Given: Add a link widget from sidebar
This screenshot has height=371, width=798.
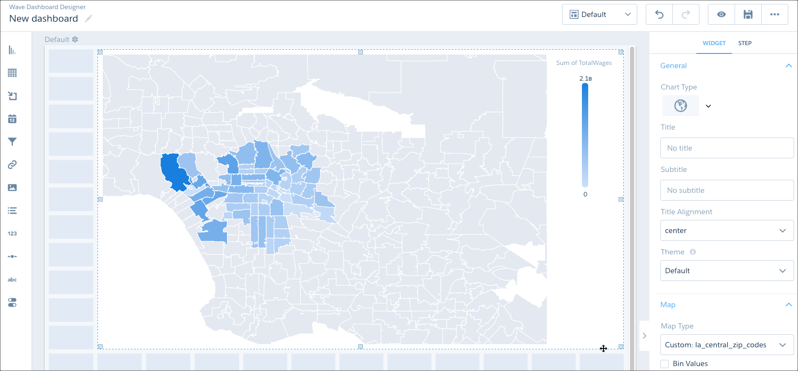Looking at the screenshot, I should 12,164.
